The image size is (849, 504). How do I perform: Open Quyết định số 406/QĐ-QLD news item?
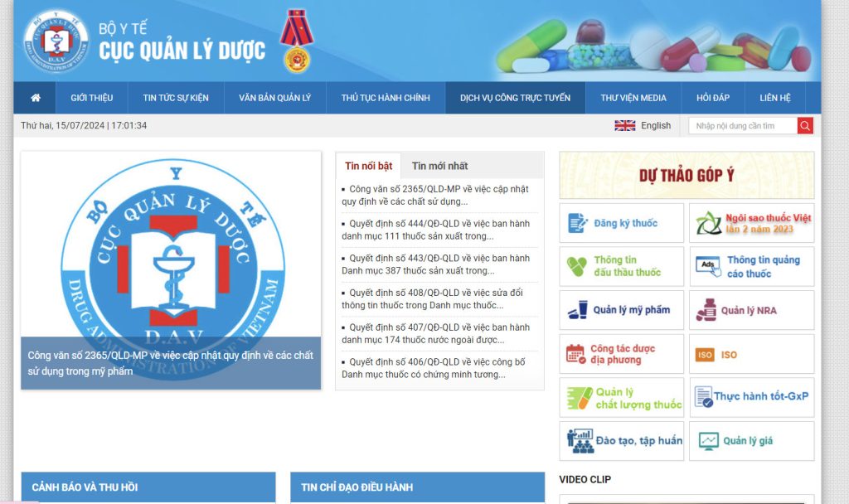click(x=433, y=368)
